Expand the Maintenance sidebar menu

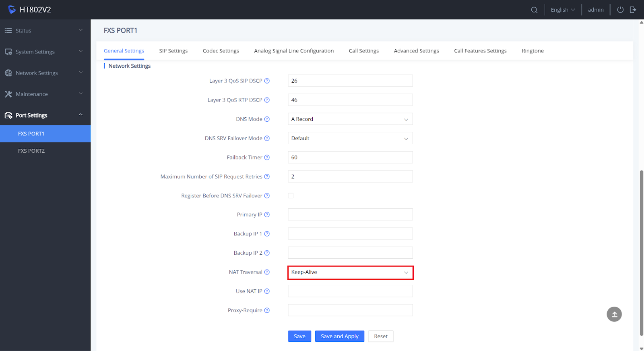click(45, 94)
